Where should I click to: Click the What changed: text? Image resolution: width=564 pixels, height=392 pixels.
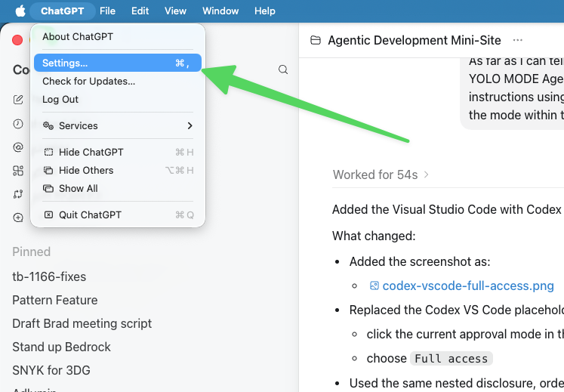click(x=374, y=236)
